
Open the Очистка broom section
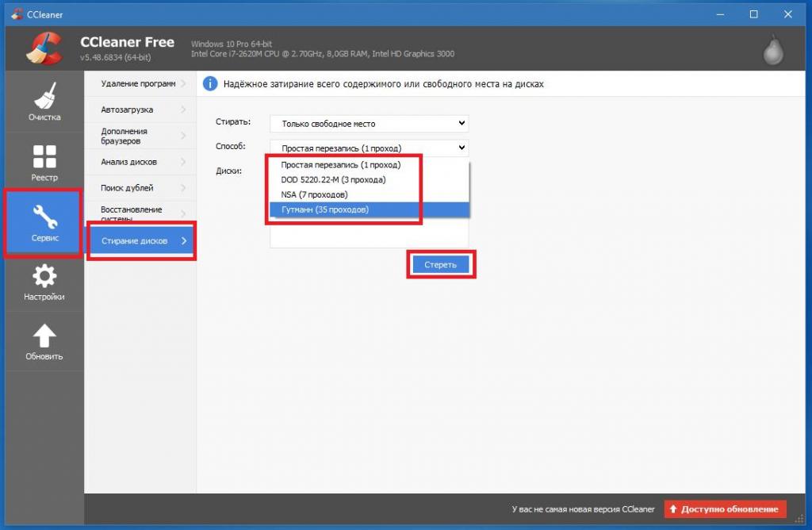(44, 101)
